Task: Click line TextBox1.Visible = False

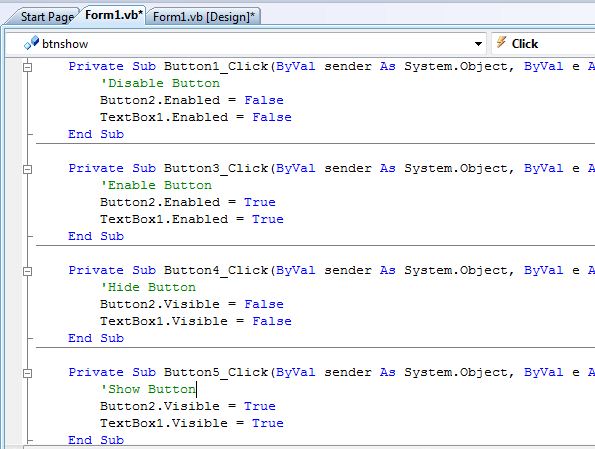Action: point(196,321)
